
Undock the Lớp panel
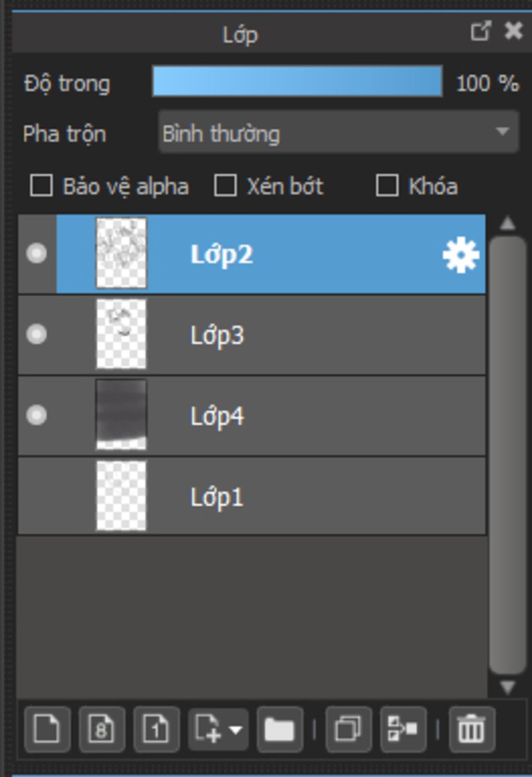481,31
